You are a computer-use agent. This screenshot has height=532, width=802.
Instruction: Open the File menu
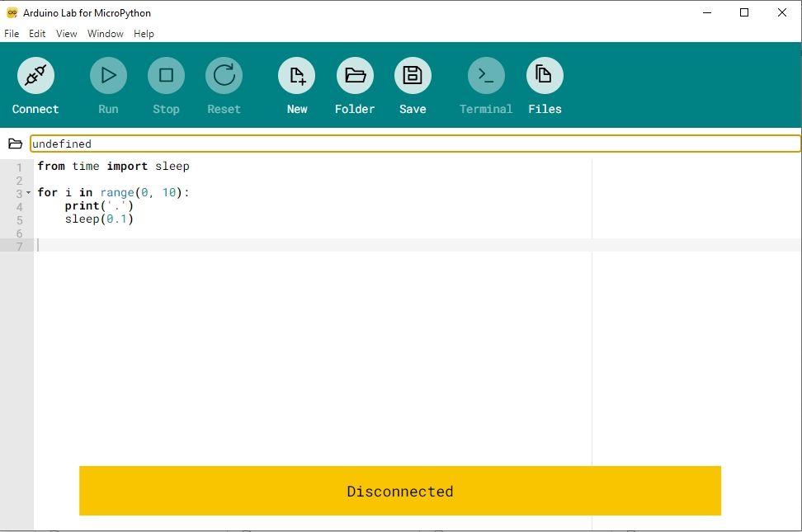[12, 34]
